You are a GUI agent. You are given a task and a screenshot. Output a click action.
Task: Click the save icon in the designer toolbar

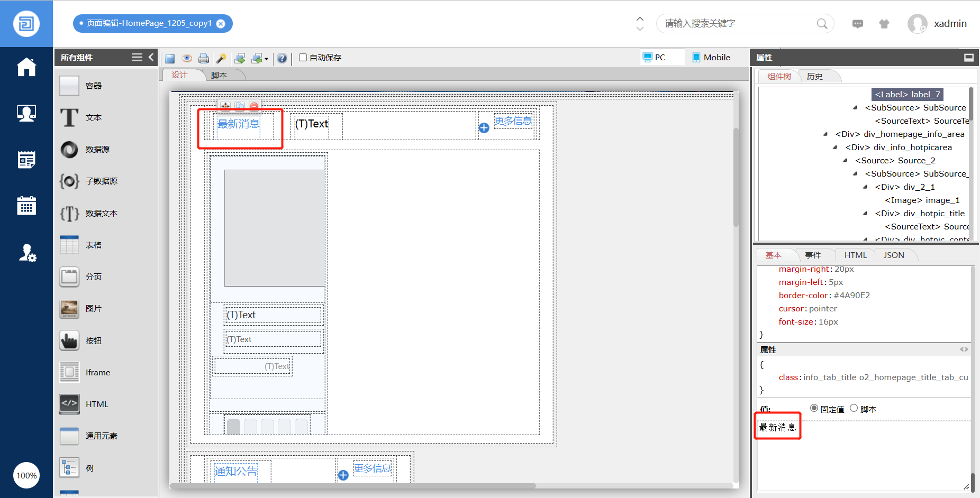(x=170, y=58)
